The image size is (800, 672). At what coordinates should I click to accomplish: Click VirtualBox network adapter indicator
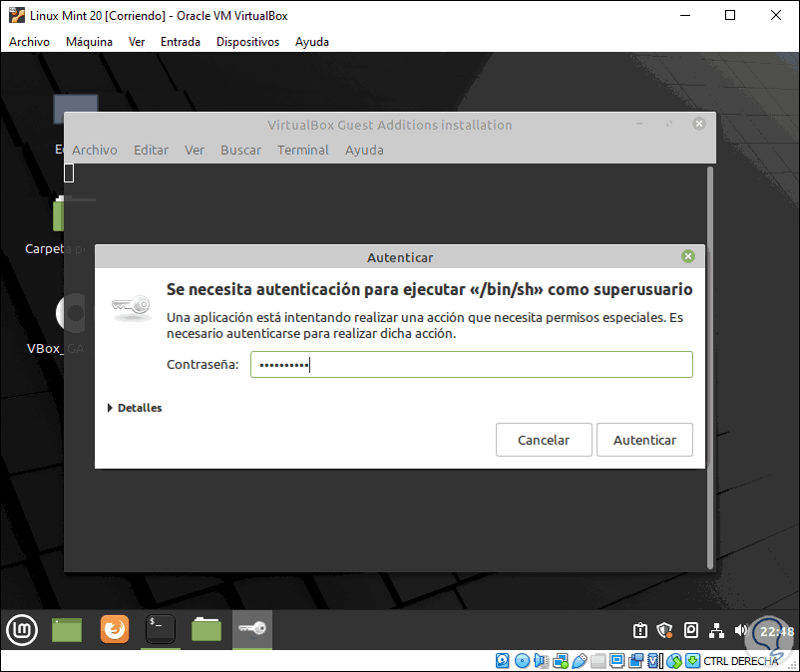click(x=561, y=661)
